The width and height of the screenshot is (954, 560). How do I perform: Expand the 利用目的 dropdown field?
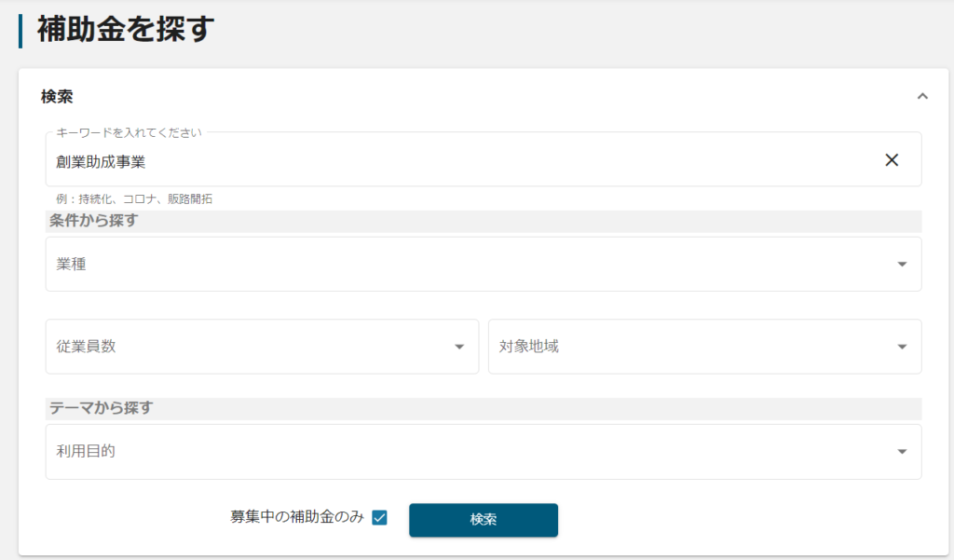point(466,452)
